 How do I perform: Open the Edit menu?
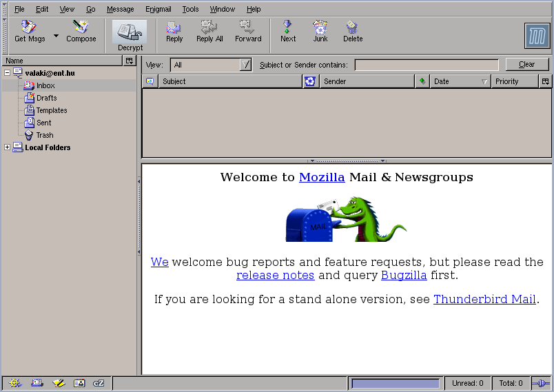pyautogui.click(x=42, y=9)
